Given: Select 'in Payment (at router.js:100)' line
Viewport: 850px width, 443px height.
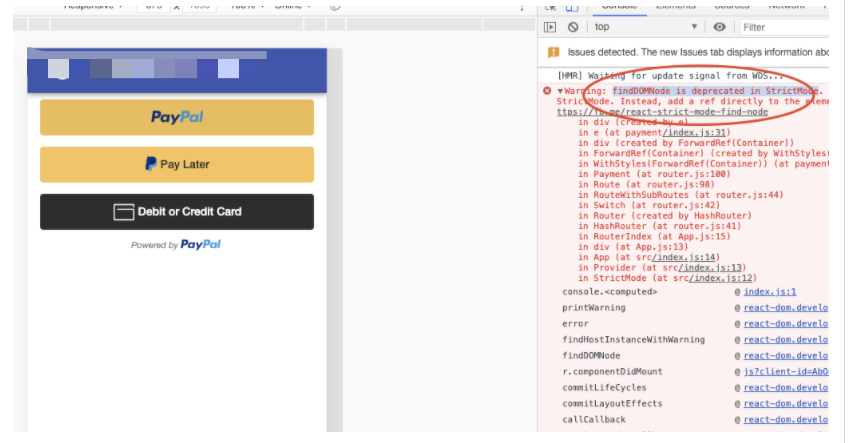Looking at the screenshot, I should coord(654,174).
